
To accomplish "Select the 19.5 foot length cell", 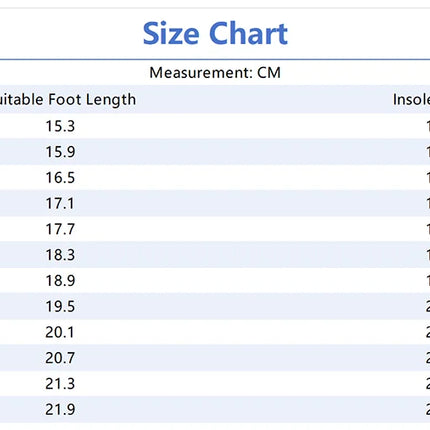I will pos(60,306).
